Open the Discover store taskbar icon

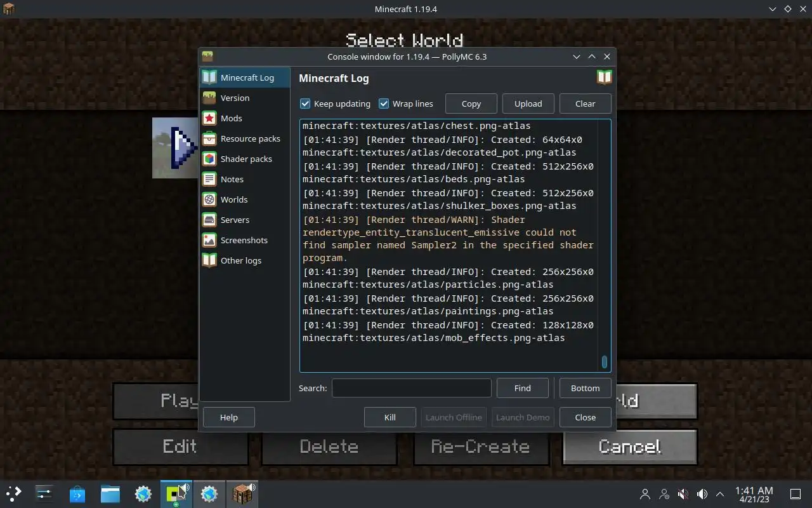[77, 493]
